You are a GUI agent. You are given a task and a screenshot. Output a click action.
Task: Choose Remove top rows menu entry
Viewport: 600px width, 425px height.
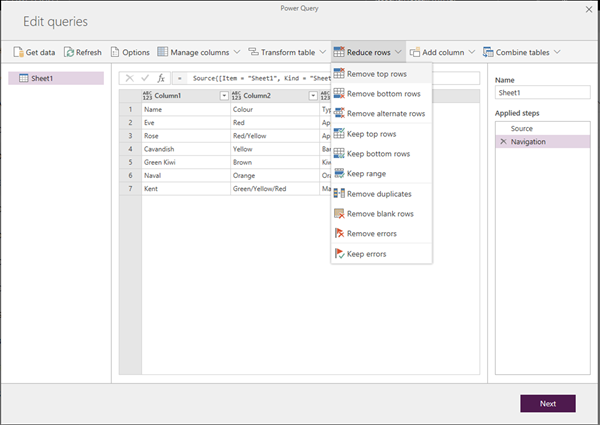point(376,74)
